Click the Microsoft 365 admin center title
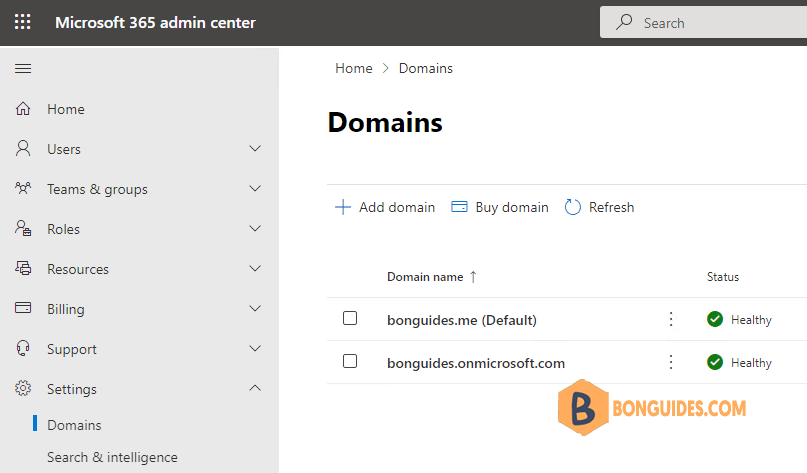 pos(155,23)
